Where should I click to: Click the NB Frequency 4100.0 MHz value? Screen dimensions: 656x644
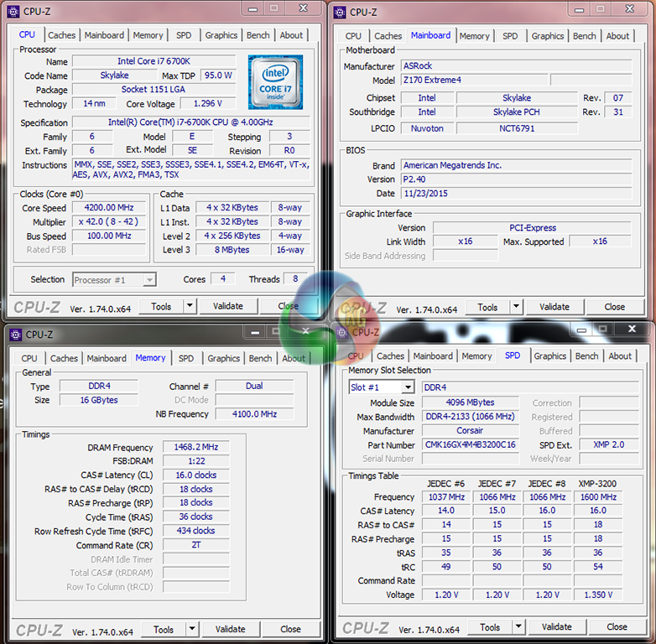tap(254, 414)
